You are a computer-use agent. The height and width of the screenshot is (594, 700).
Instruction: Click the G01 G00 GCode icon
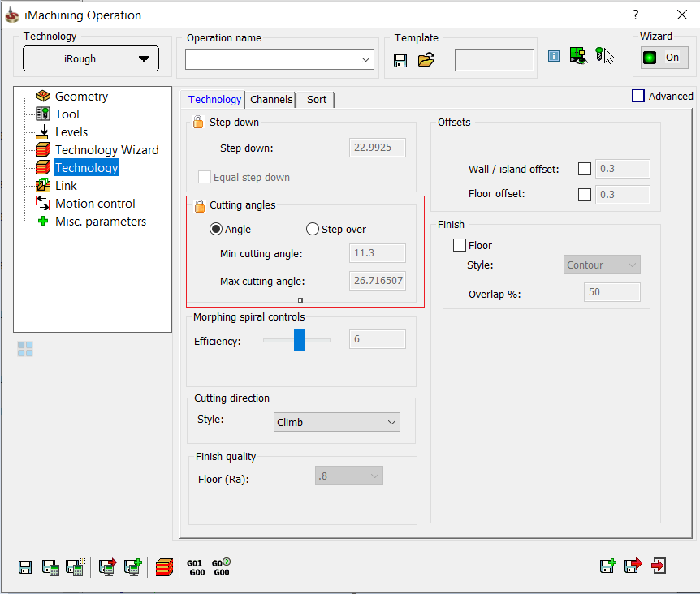click(x=197, y=568)
